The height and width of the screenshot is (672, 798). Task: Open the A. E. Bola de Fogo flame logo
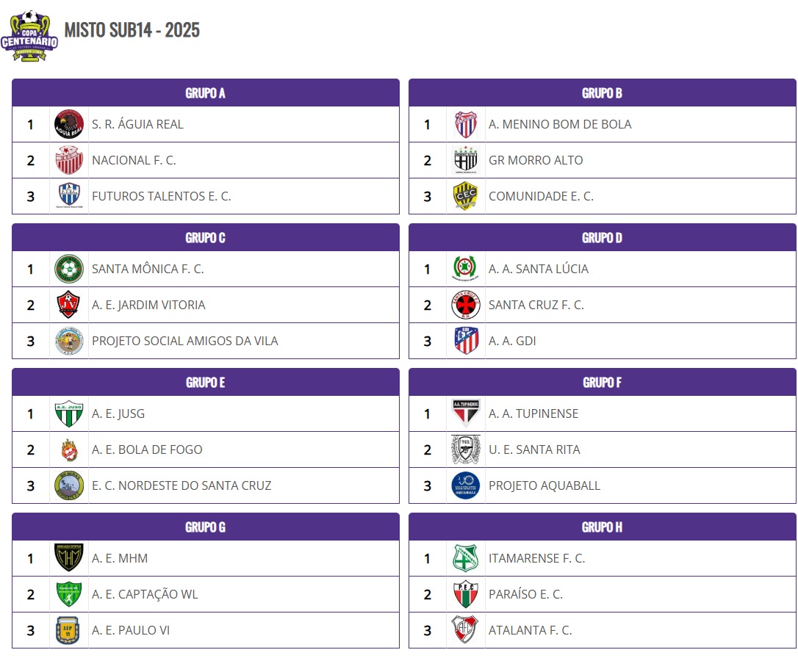[x=69, y=449]
